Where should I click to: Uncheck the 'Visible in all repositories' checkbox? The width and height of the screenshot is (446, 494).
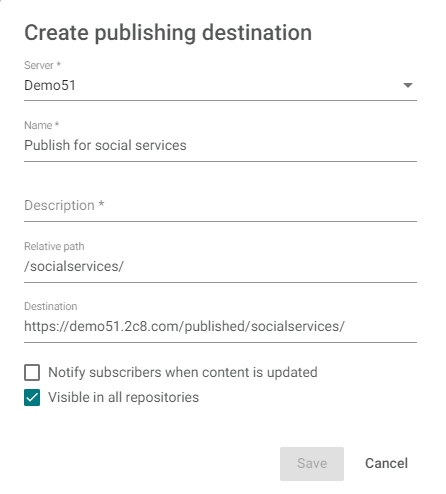32,397
